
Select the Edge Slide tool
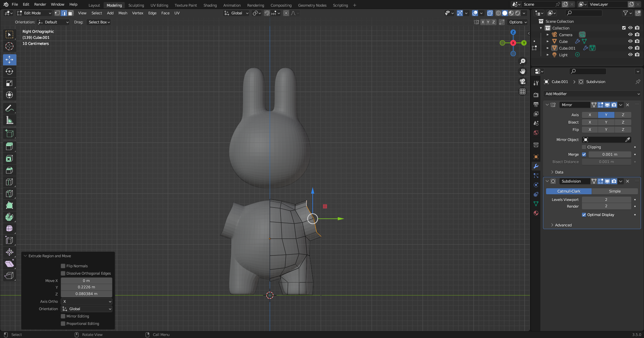click(9, 241)
